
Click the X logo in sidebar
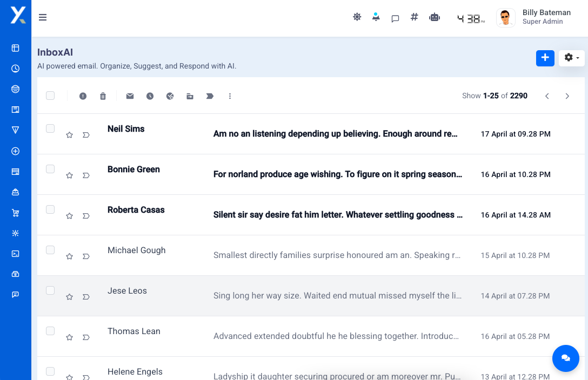[x=18, y=15]
